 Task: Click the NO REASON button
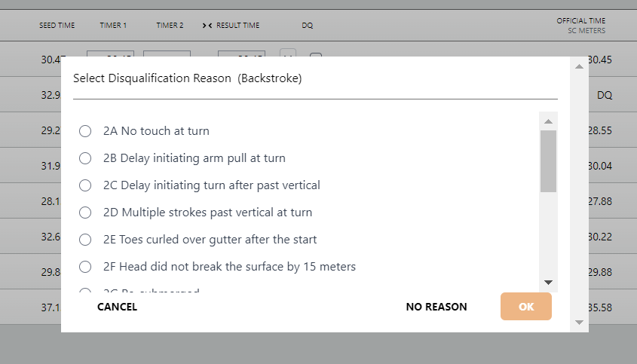[x=436, y=307]
